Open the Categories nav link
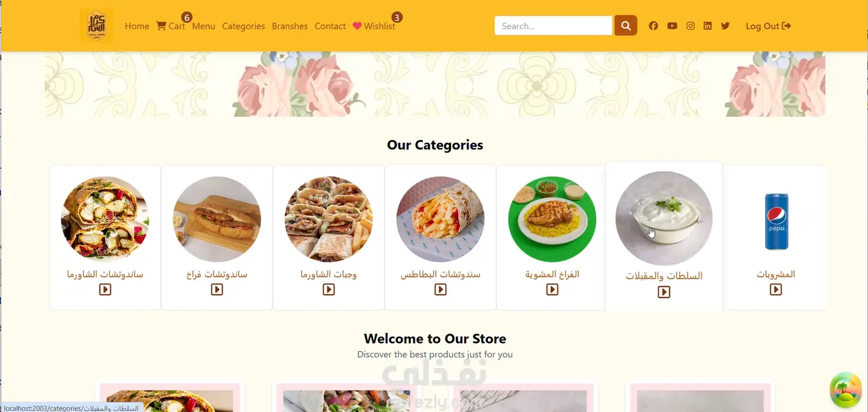Screen dimensions: 868x412 pyautogui.click(x=244, y=26)
